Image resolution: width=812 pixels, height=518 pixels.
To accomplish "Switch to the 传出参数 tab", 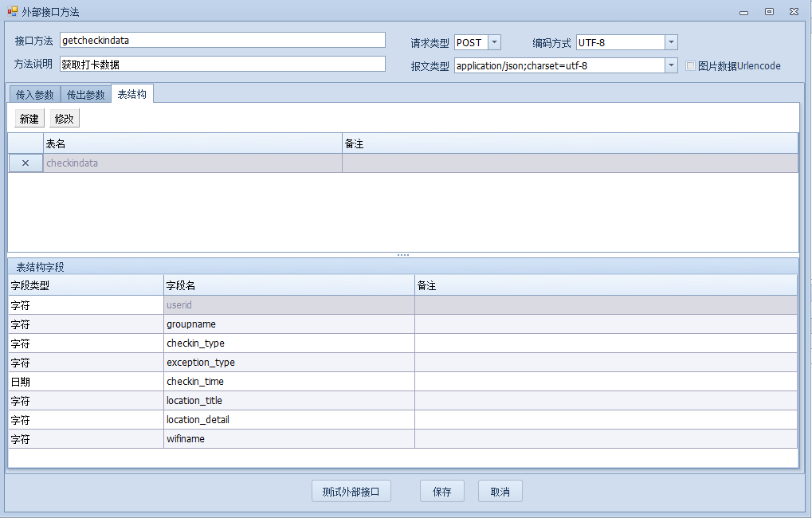I will pyautogui.click(x=86, y=95).
